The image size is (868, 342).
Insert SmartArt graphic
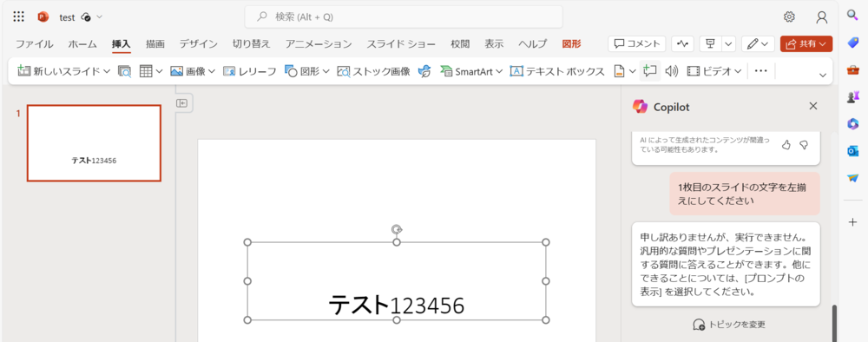click(466, 71)
